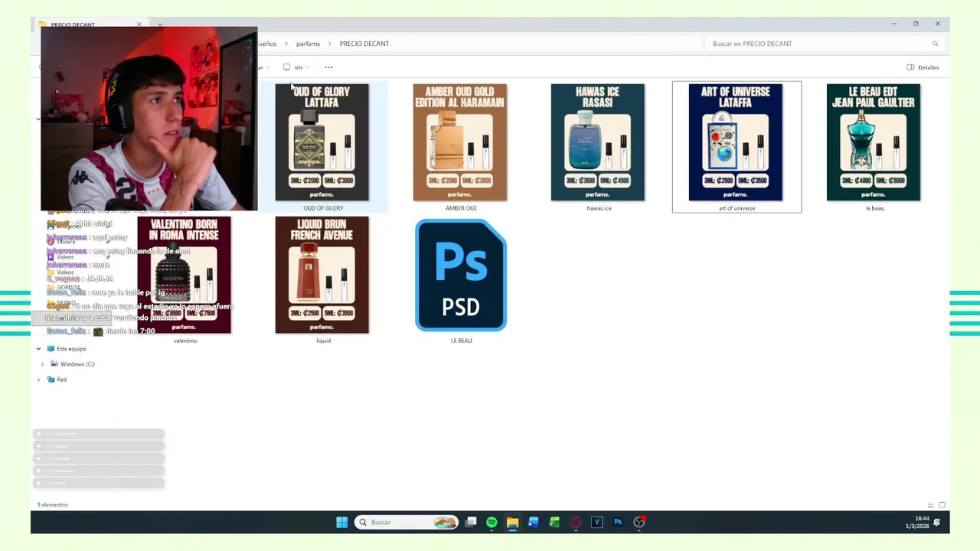Click the liquid file name label
The height and width of the screenshot is (551, 980).
pyautogui.click(x=323, y=341)
